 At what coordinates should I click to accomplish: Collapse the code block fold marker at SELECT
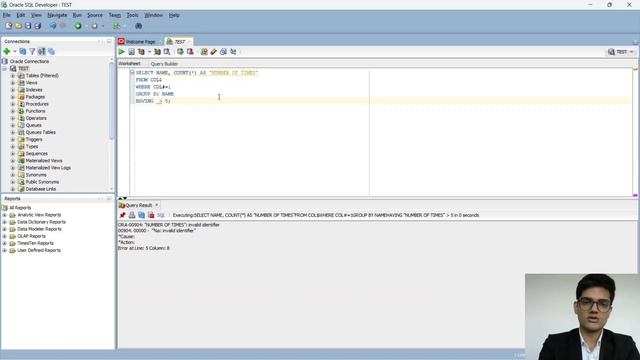(132, 73)
